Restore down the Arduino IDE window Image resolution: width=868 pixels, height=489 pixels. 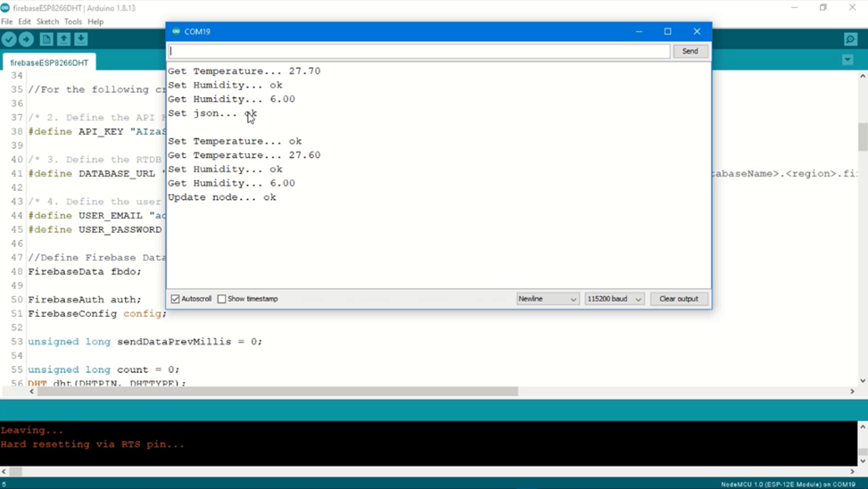823,8
